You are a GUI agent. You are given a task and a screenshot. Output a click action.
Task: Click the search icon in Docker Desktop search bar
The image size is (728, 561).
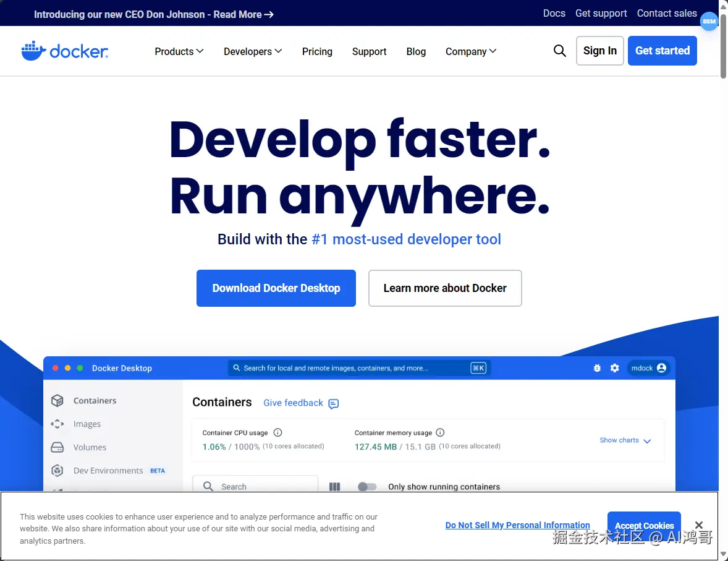(x=236, y=367)
